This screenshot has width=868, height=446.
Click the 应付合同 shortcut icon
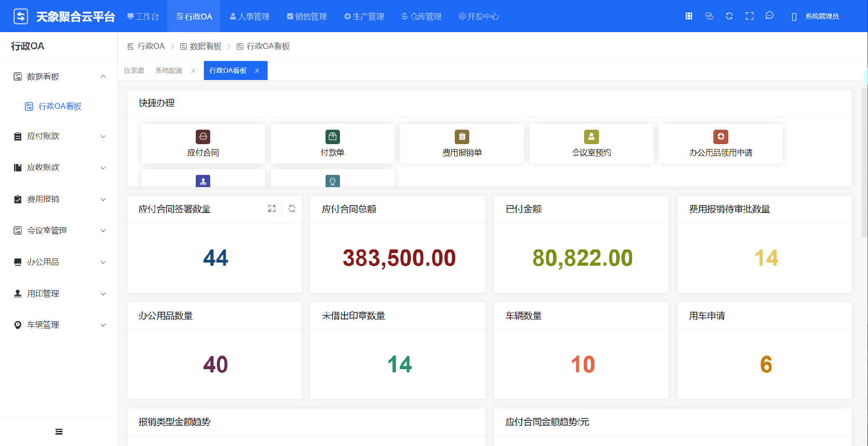coord(203,136)
